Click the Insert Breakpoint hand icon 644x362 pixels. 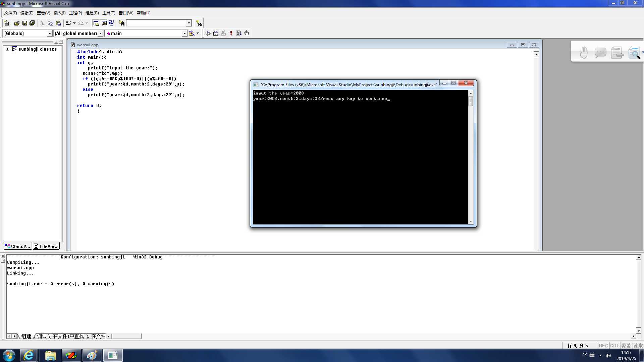pos(247,33)
